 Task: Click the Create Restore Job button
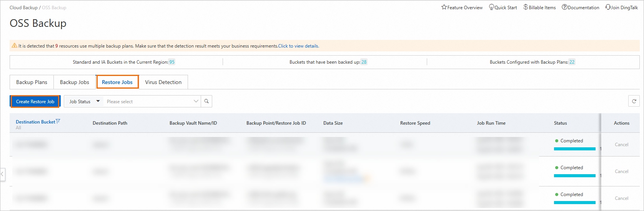point(35,101)
